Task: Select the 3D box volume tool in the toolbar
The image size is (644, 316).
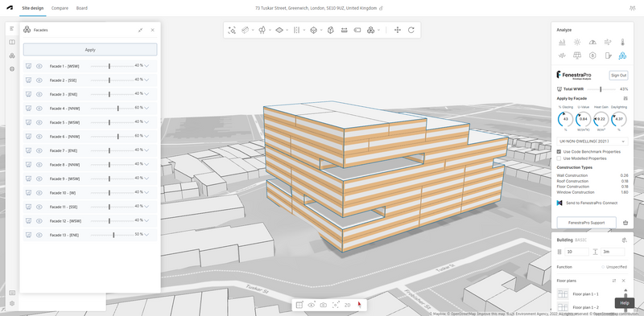Action: pyautogui.click(x=313, y=30)
